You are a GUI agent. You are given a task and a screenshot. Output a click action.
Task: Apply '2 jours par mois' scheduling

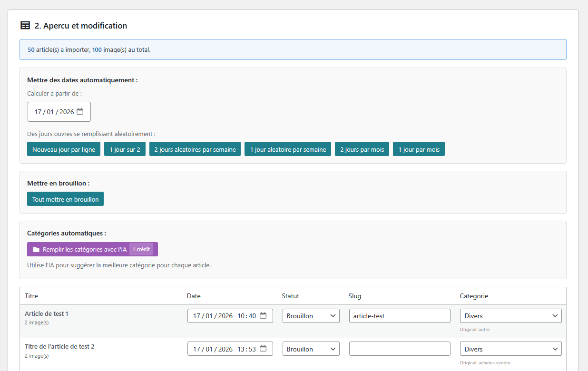(362, 149)
